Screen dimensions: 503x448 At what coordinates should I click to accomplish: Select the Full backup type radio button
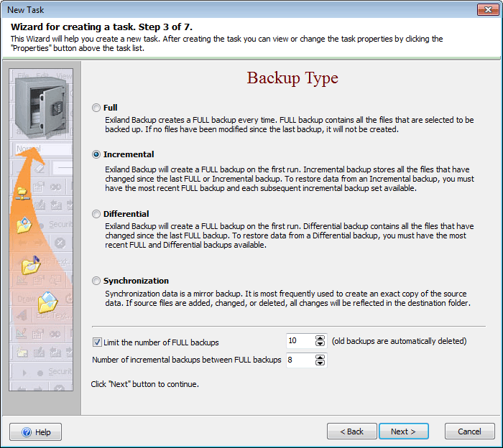(x=96, y=108)
